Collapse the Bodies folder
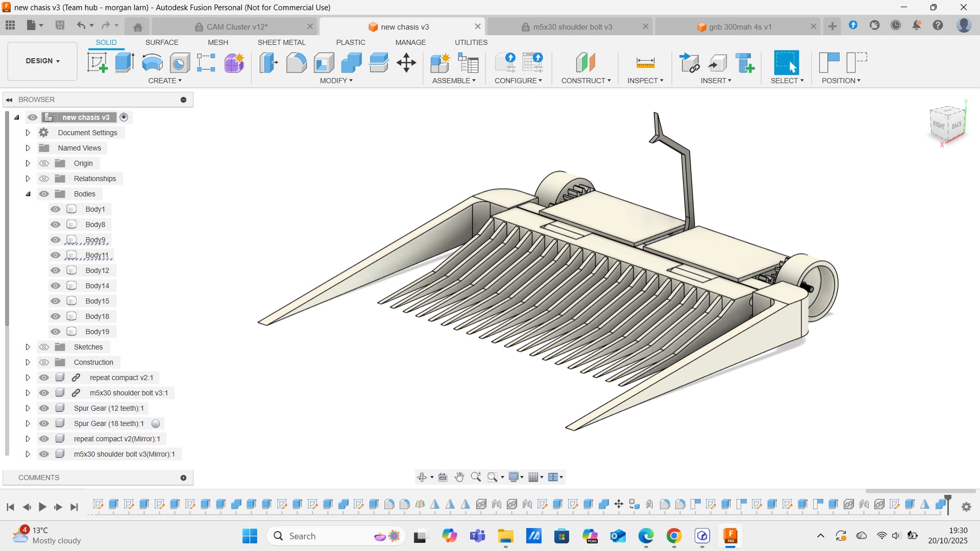 [x=28, y=194]
